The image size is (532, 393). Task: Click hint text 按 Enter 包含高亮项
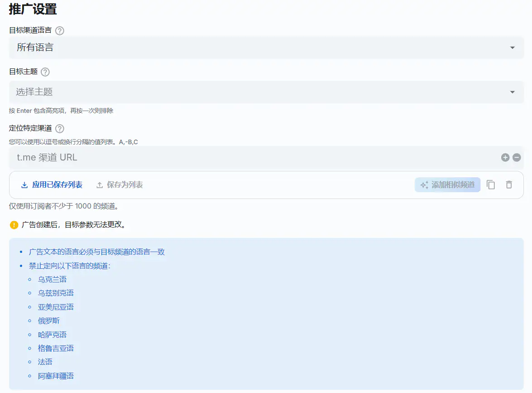[x=61, y=111]
